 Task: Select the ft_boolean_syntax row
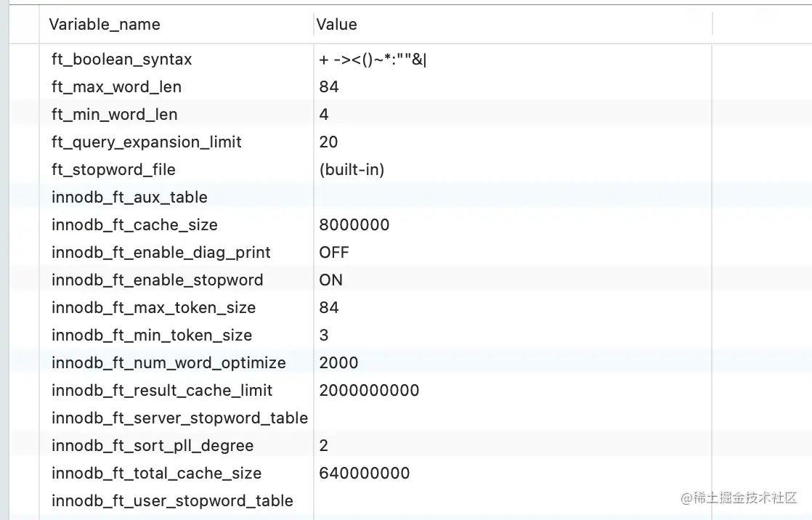121,59
